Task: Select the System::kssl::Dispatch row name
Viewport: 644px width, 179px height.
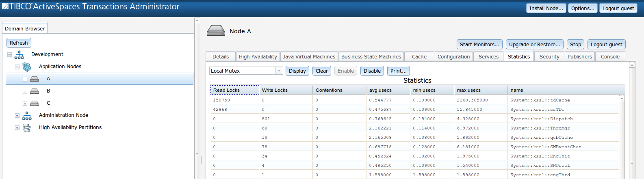Action: point(541,119)
